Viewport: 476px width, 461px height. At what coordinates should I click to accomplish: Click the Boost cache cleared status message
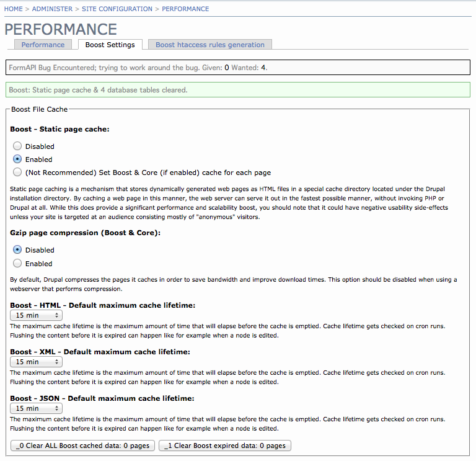pos(98,90)
